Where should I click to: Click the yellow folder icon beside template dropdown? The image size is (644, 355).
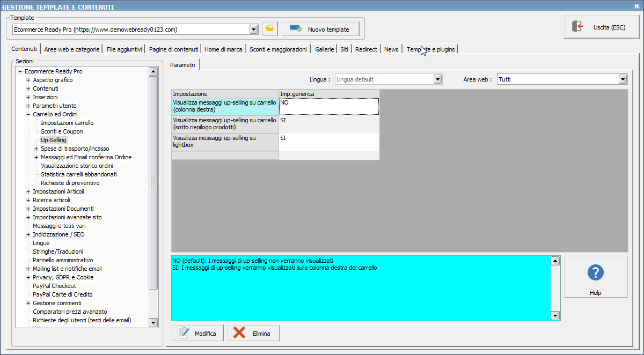[x=270, y=29]
